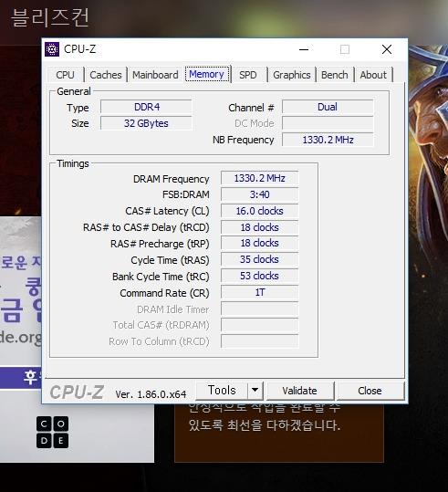
Task: Click the memory Type DDR4 field
Action: (x=146, y=107)
